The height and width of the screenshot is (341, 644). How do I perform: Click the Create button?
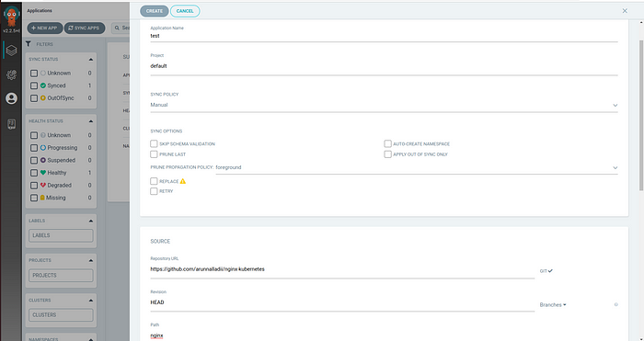pyautogui.click(x=155, y=11)
